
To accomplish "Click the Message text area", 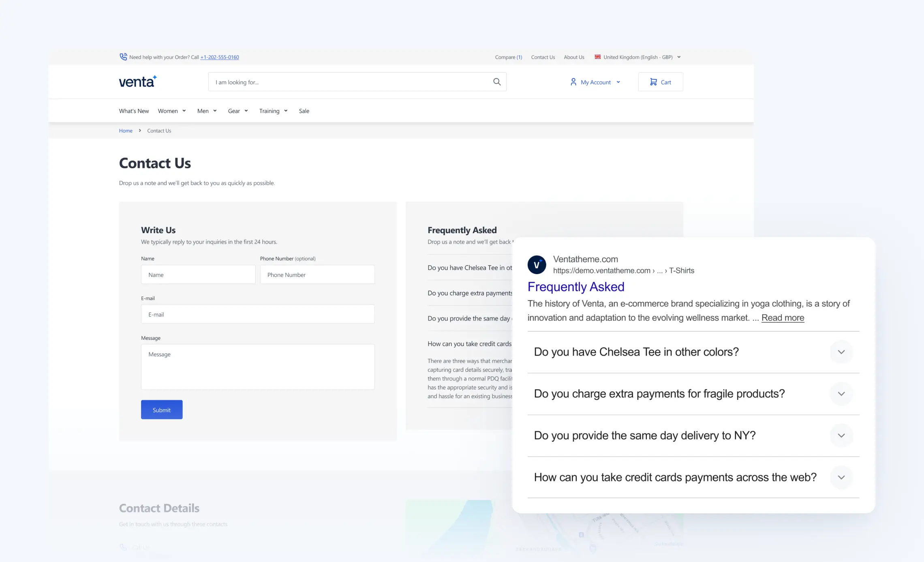I will [x=258, y=367].
